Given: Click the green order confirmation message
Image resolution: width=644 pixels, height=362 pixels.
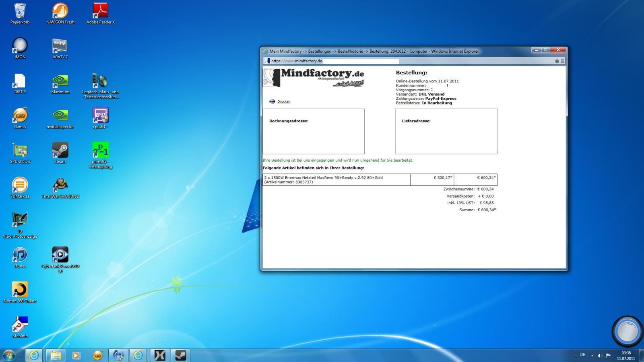Looking at the screenshot, I should coord(338,160).
